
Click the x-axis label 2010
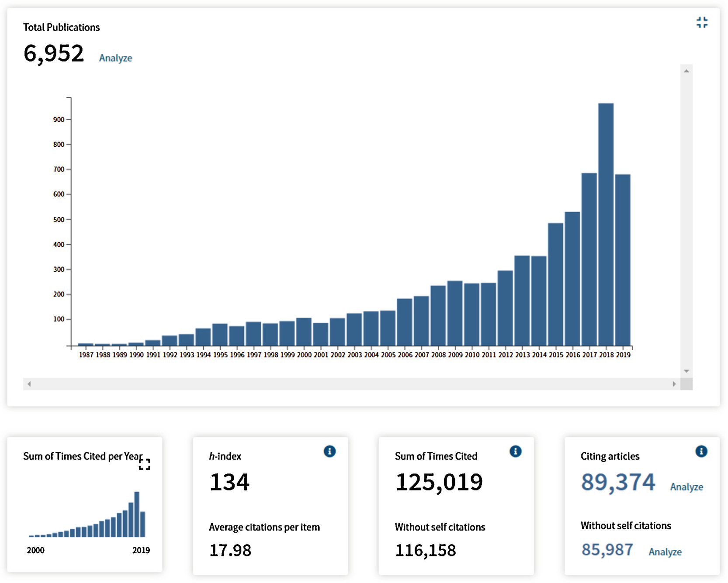[472, 355]
